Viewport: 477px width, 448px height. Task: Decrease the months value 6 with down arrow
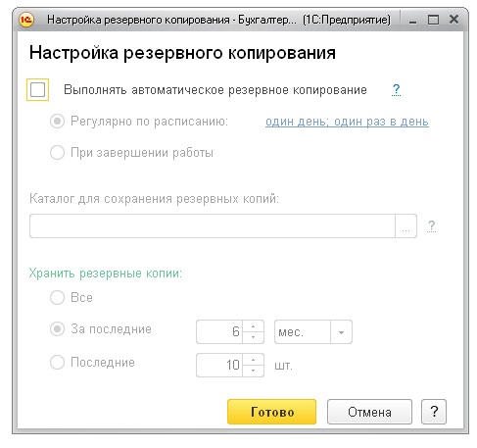253,337
